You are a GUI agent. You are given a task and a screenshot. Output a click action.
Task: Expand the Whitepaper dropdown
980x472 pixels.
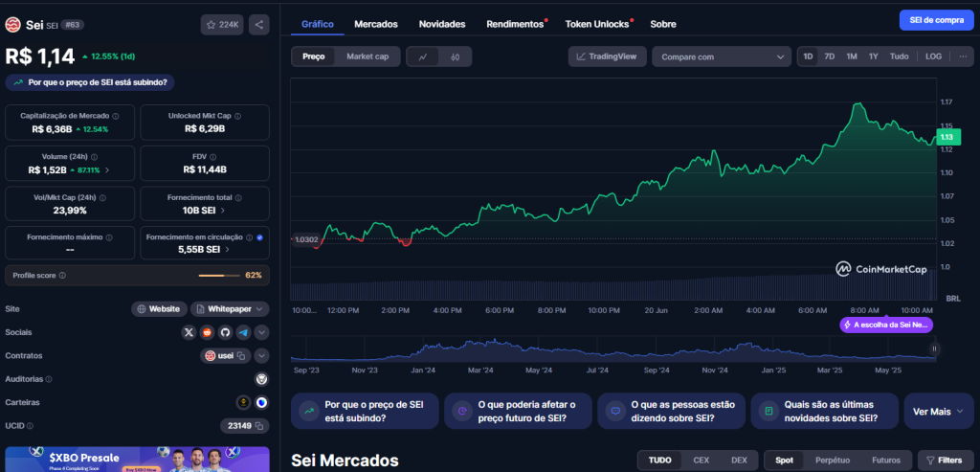[x=230, y=309]
